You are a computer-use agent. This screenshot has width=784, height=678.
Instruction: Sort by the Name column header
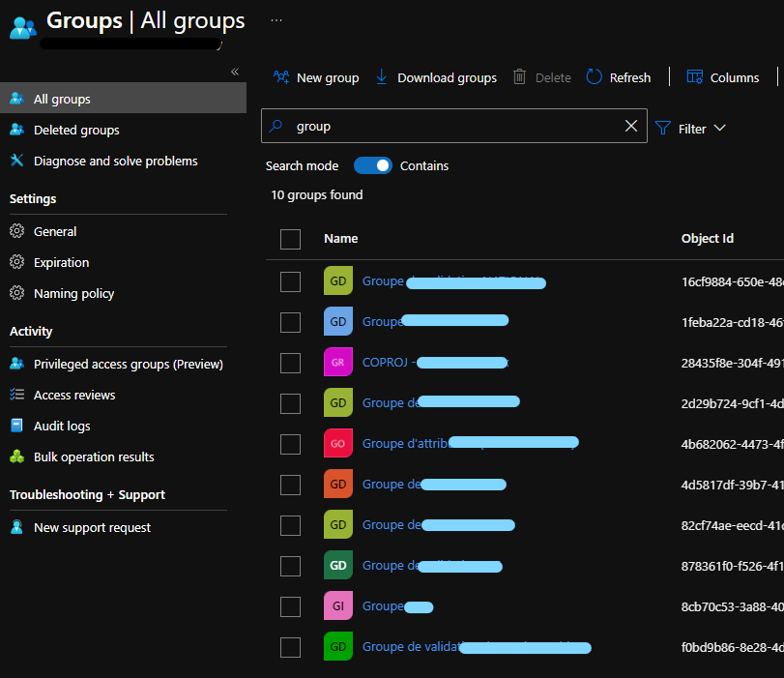coord(340,239)
